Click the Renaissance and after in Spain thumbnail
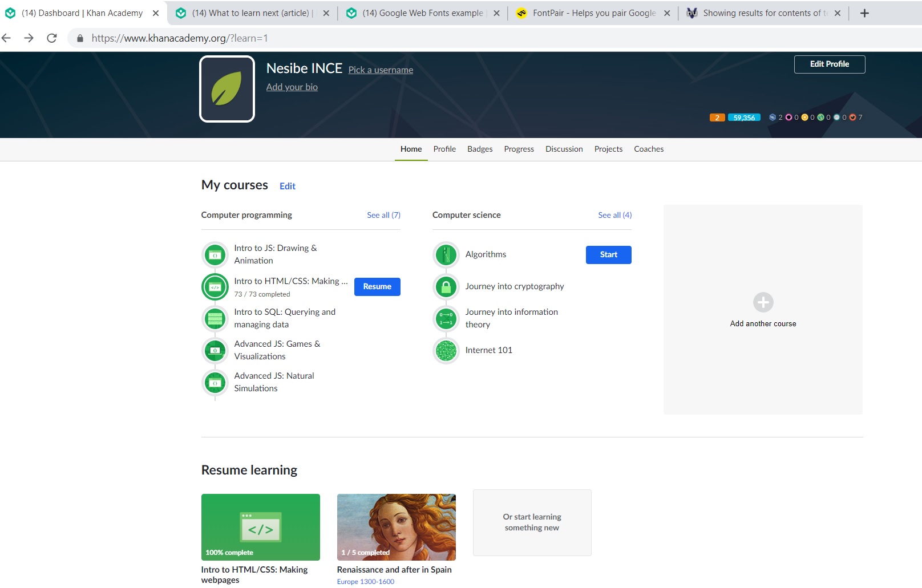Viewport: 922px width, 588px height. [397, 527]
